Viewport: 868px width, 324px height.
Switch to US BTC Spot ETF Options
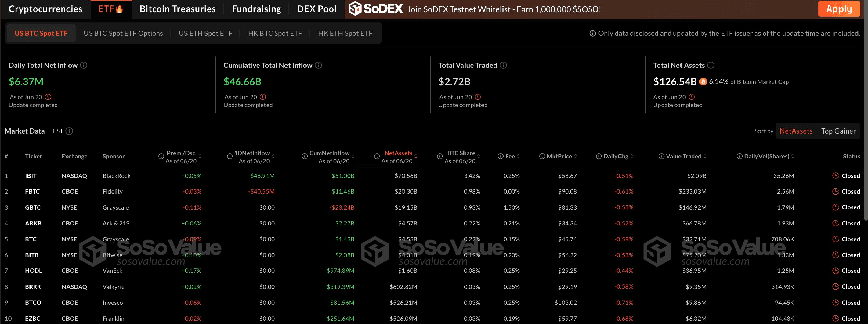123,33
